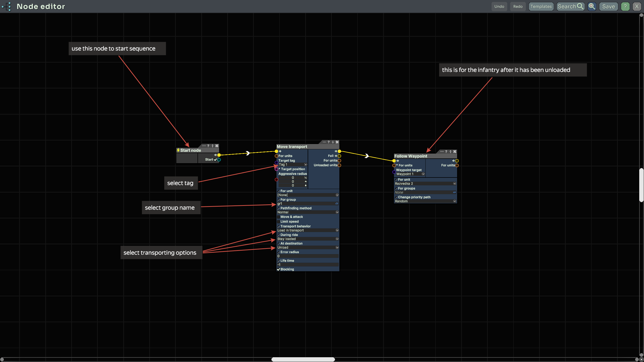This screenshot has width=644, height=362.
Task: Click the Fail output pin on Move transport
Action: point(339,156)
